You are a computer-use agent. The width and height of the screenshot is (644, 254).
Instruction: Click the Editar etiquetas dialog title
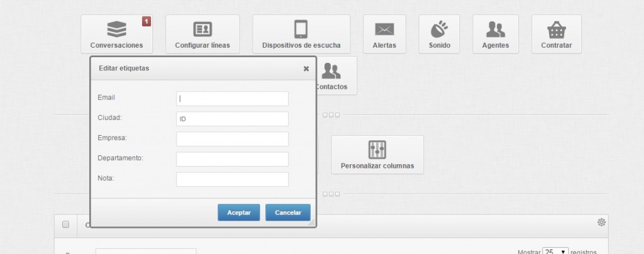124,69
